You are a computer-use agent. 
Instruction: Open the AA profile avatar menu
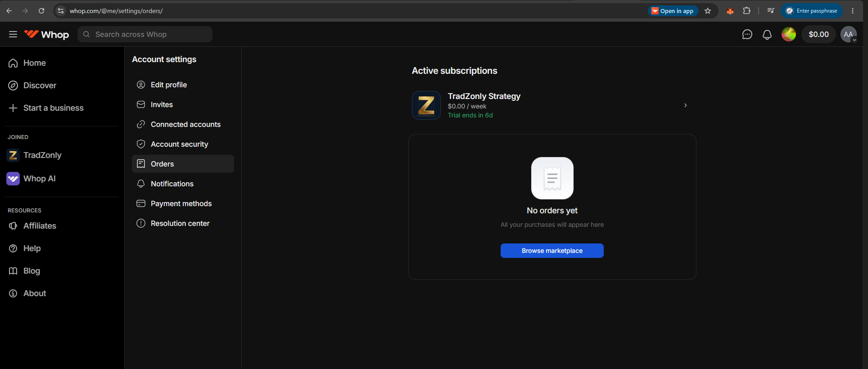[849, 34]
